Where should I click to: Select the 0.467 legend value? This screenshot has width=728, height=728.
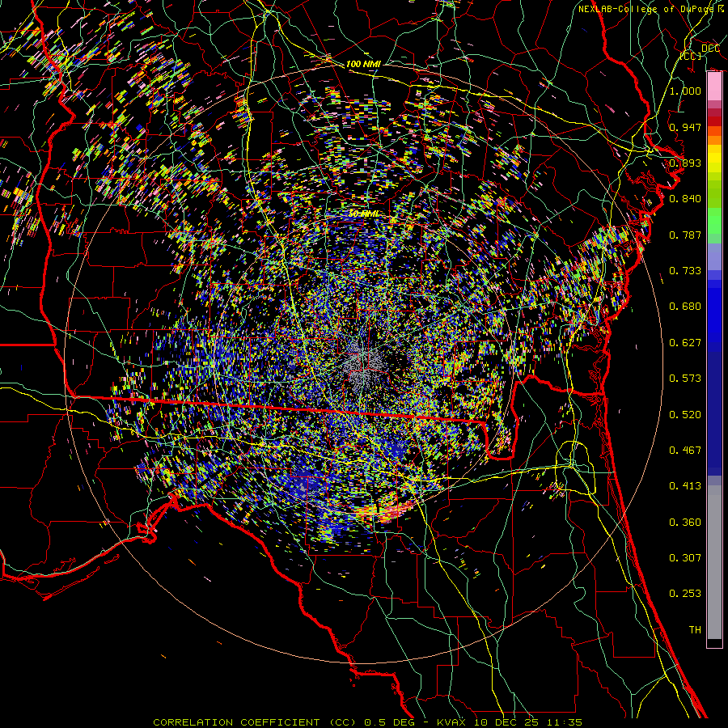point(685,451)
